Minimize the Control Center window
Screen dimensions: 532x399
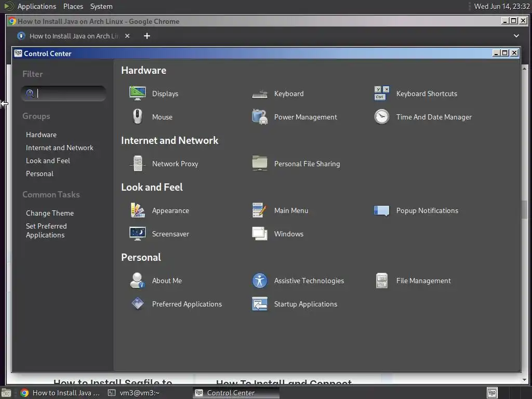coord(496,53)
